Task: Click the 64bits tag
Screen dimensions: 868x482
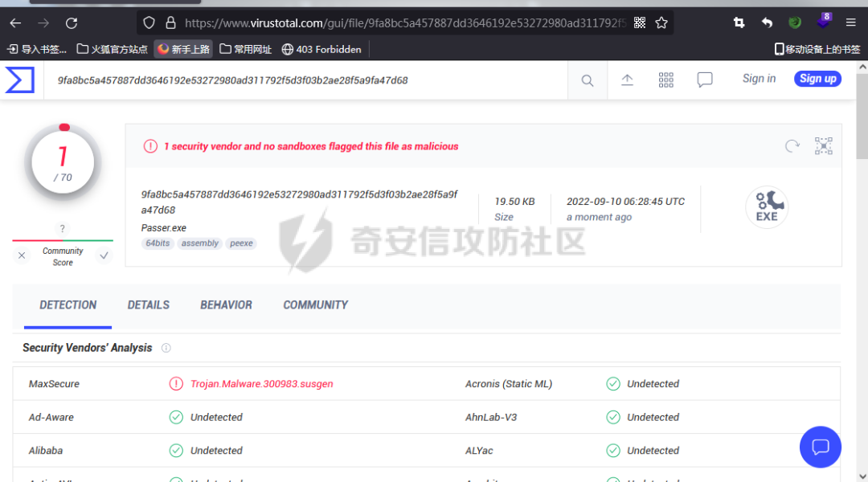Action: [158, 243]
